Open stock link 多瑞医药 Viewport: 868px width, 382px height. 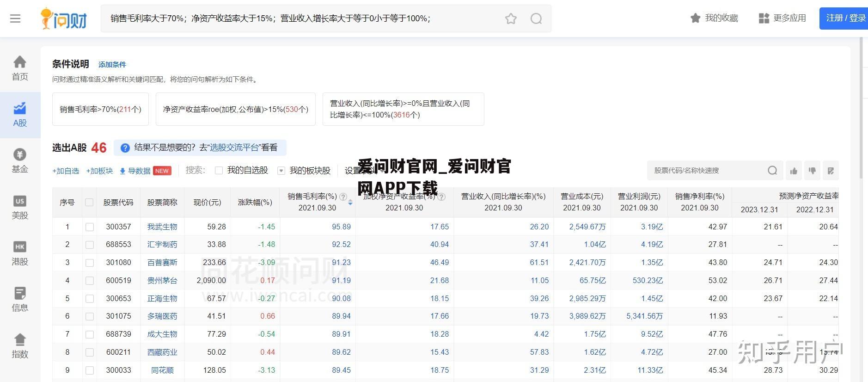tap(162, 316)
